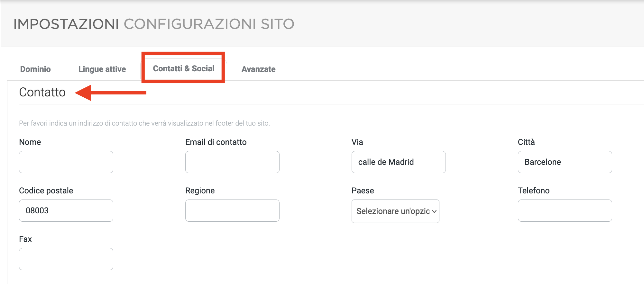Image resolution: width=644 pixels, height=284 pixels.
Task: Click the Telefono input field
Action: coord(565,210)
